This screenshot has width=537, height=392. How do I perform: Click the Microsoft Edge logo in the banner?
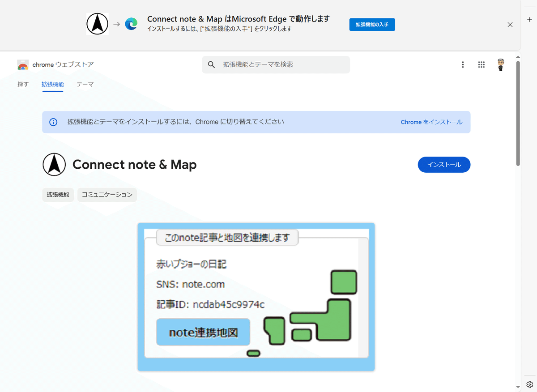131,24
